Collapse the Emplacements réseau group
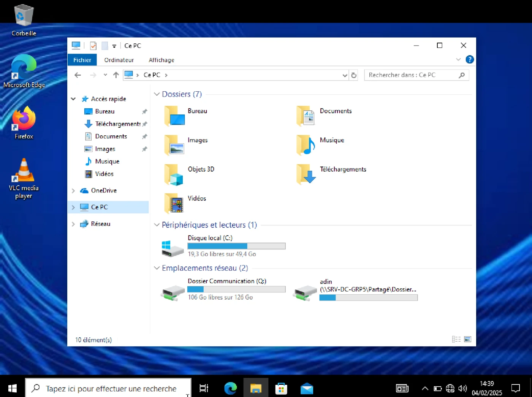 [x=157, y=268]
